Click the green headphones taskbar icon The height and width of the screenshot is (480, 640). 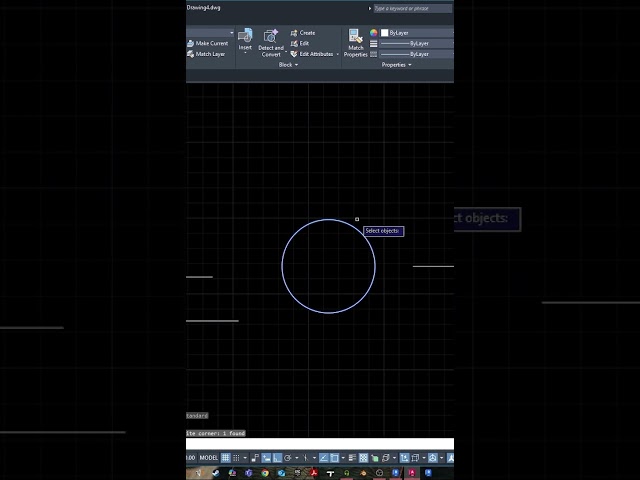(x=346, y=473)
